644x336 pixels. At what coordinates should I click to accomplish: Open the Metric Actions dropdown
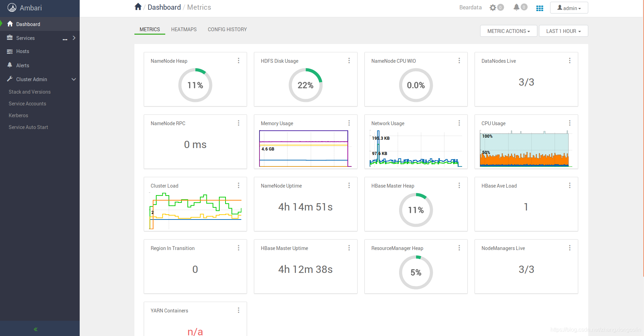click(509, 31)
